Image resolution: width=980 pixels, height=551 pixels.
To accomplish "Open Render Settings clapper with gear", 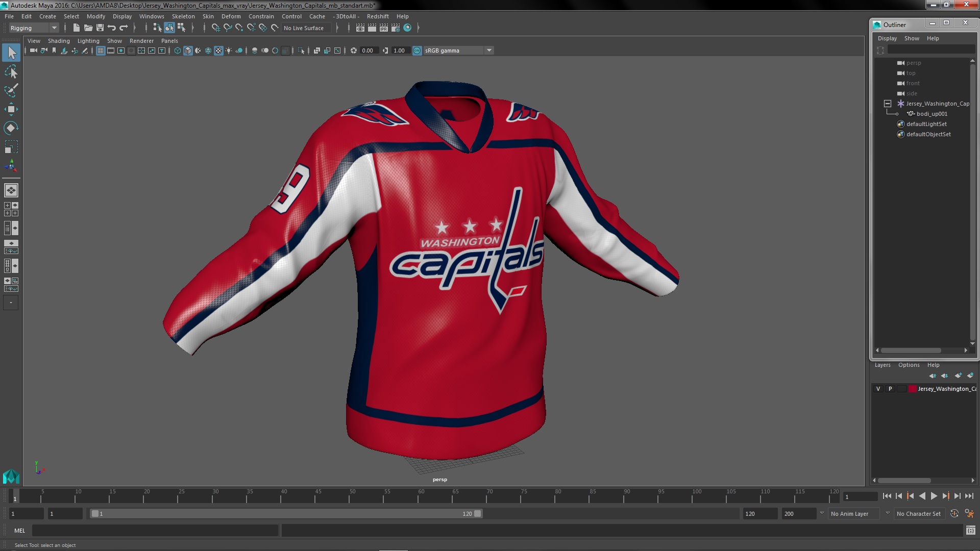I will pos(396,28).
